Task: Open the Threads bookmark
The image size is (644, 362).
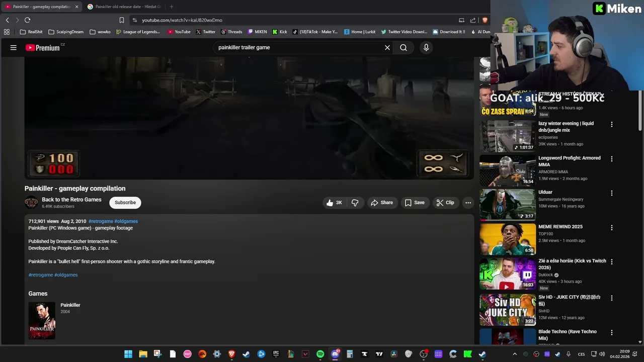Action: [x=231, y=32]
